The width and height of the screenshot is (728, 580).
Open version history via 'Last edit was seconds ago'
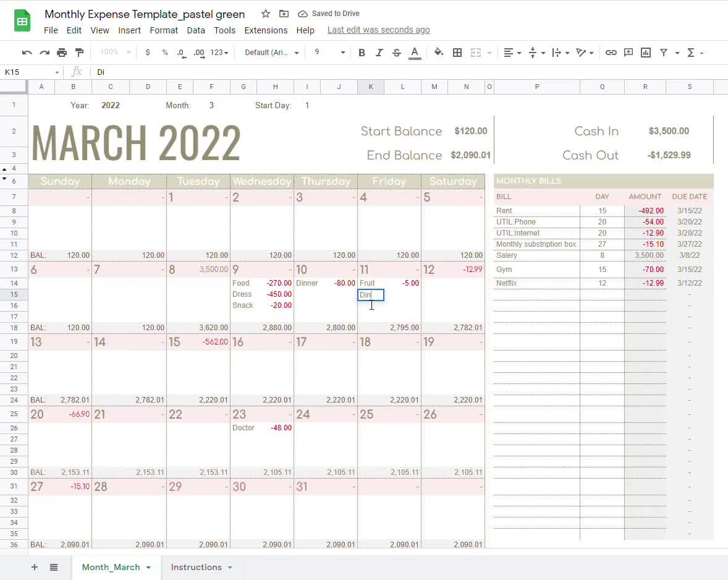(x=378, y=29)
